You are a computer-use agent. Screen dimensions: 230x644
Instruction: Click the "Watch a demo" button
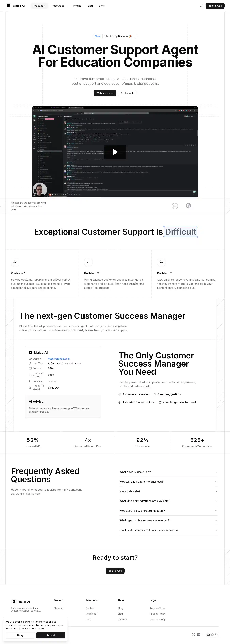[x=105, y=93]
